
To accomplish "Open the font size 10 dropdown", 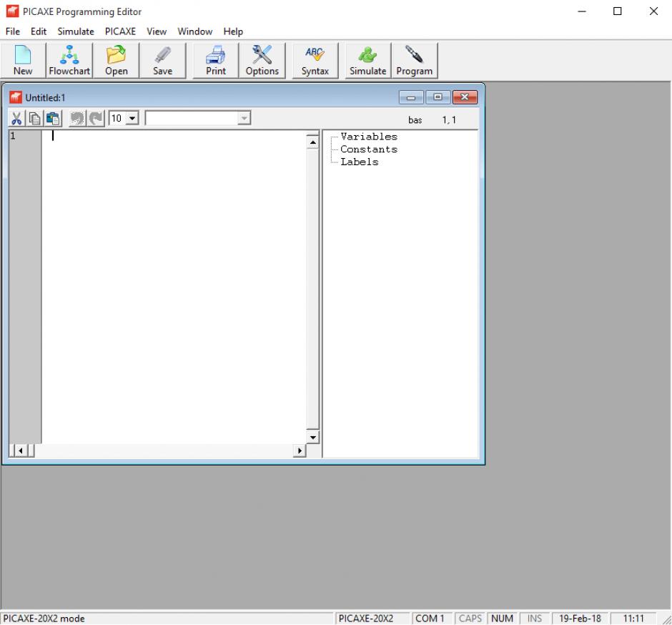I will pos(132,118).
